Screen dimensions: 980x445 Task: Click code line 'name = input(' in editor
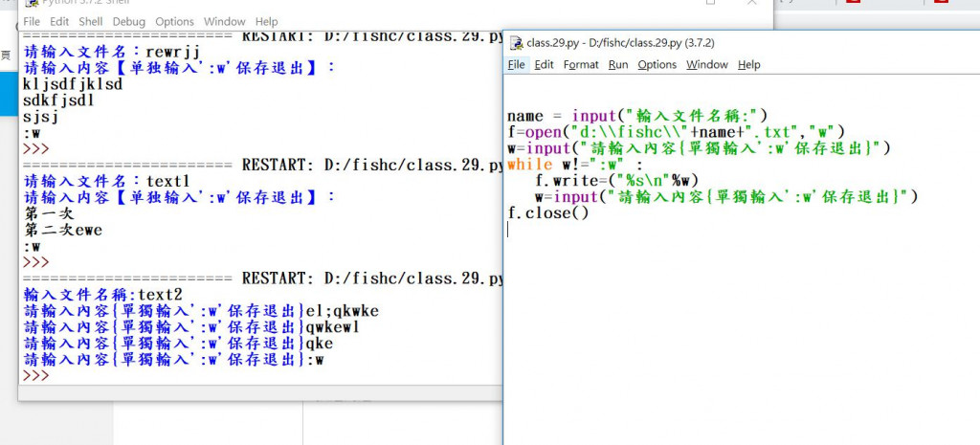click(637, 116)
